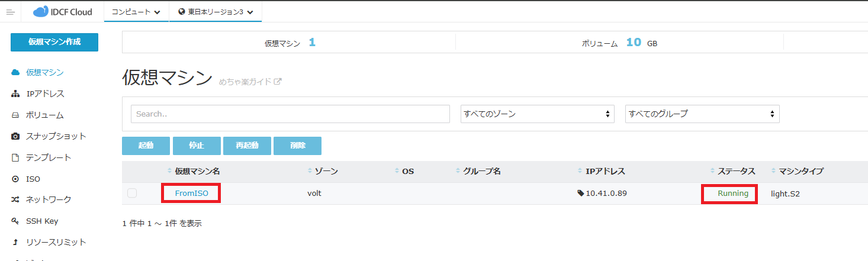This screenshot has width=868, height=261.
Task: Open テンプレート in the sidebar
Action: 48,157
